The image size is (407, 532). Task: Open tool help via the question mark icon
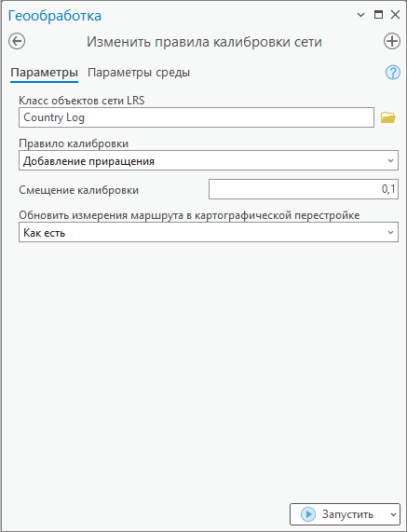tap(393, 73)
